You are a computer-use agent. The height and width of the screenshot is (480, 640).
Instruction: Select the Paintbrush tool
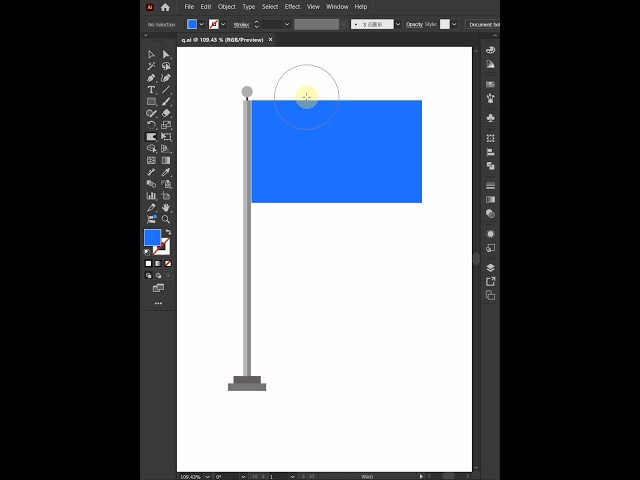tap(166, 101)
